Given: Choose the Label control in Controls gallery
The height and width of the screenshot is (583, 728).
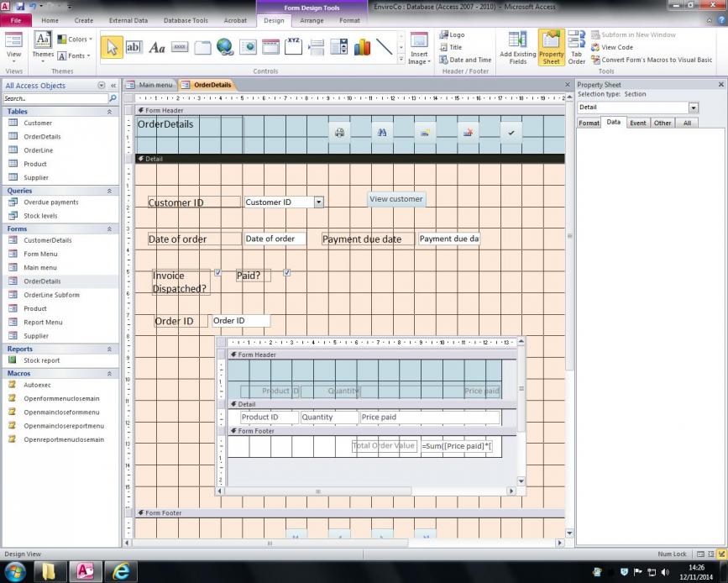Looking at the screenshot, I should point(157,47).
